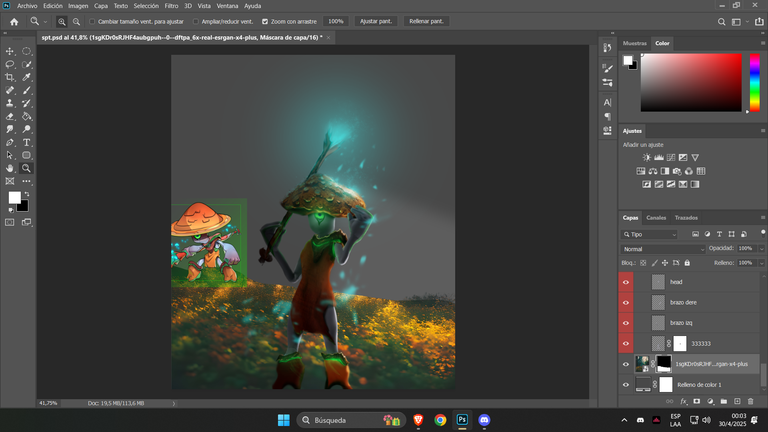The image size is (768, 432).
Task: Enable Ampliar/reducir vent. checkbox
Action: pyautogui.click(x=196, y=22)
